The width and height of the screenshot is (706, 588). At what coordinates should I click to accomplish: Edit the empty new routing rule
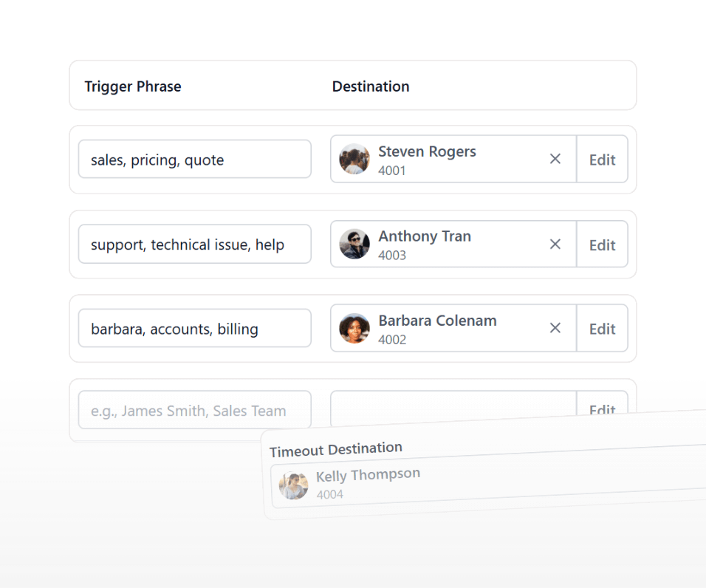coord(602,408)
